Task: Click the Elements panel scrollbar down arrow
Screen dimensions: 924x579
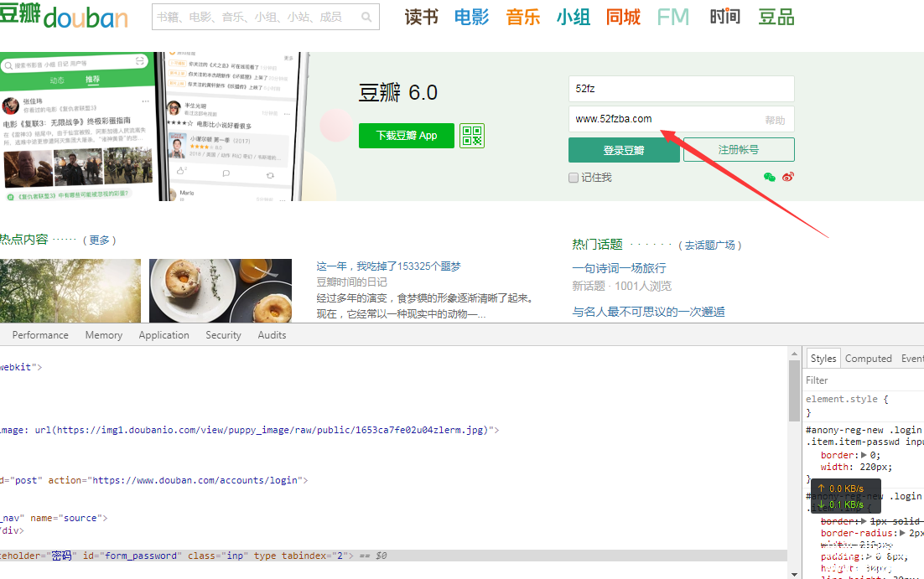Action: click(x=794, y=574)
